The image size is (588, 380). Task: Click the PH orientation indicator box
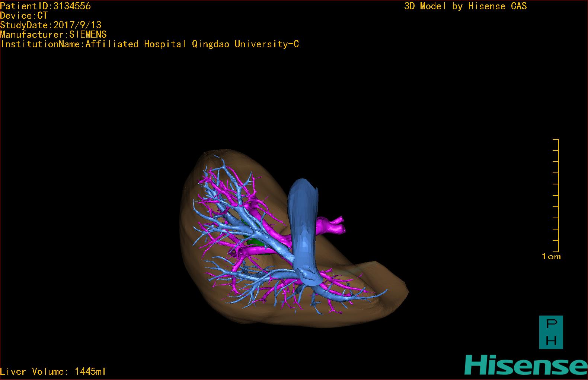551,332
